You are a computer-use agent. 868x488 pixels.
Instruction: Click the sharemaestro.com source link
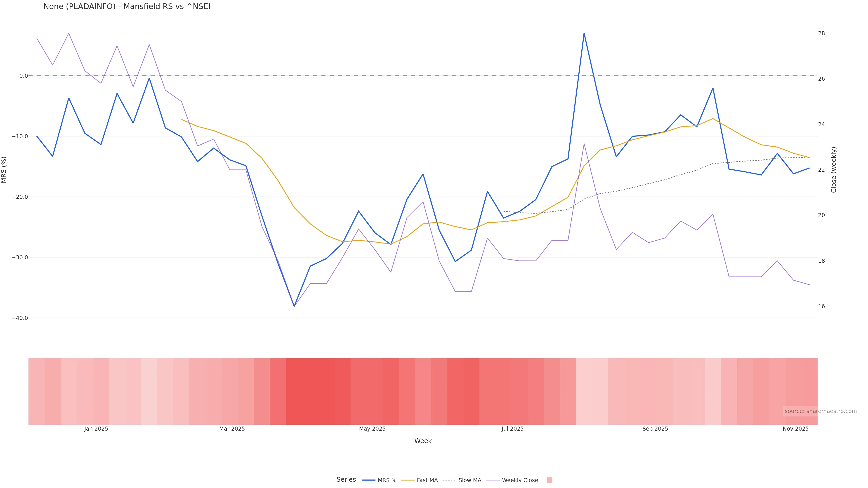820,411
